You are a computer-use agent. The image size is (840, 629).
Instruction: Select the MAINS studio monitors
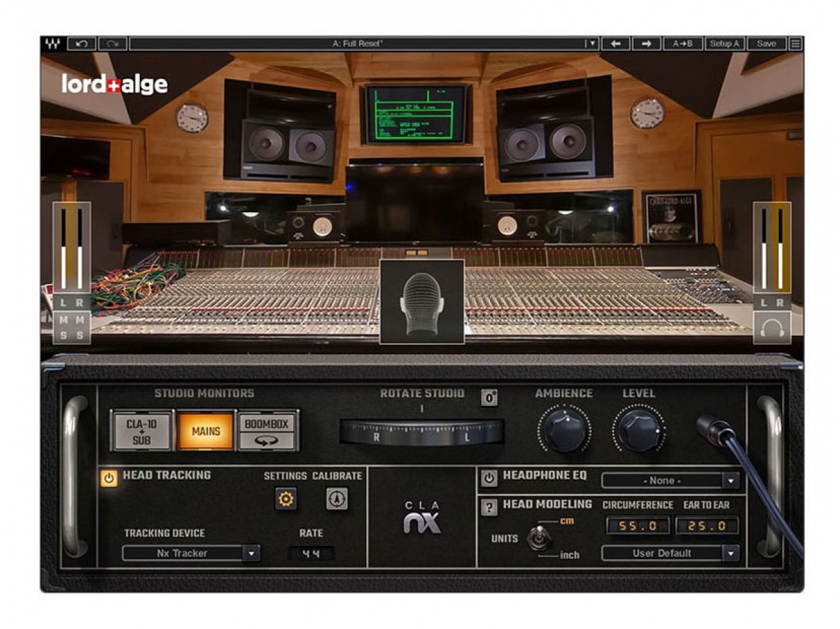coord(206,431)
